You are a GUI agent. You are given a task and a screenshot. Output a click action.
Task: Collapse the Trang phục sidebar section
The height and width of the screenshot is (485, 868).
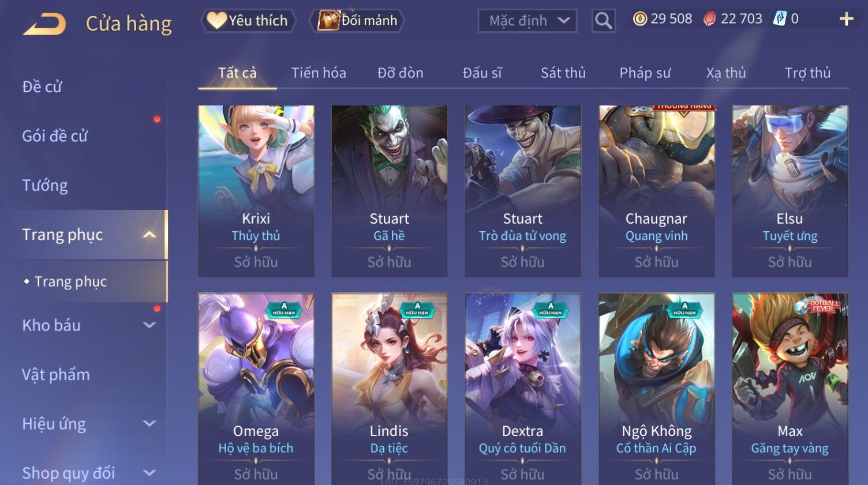click(x=149, y=234)
